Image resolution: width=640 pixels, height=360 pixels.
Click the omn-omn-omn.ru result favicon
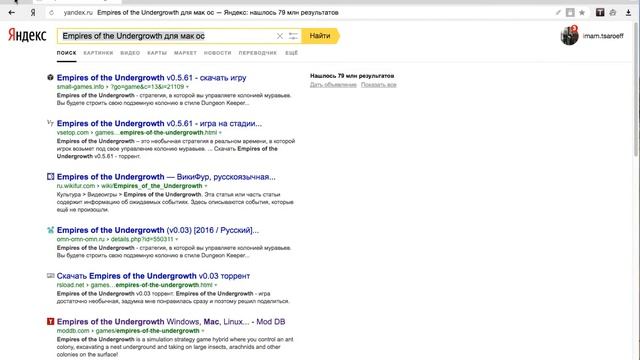(50, 230)
